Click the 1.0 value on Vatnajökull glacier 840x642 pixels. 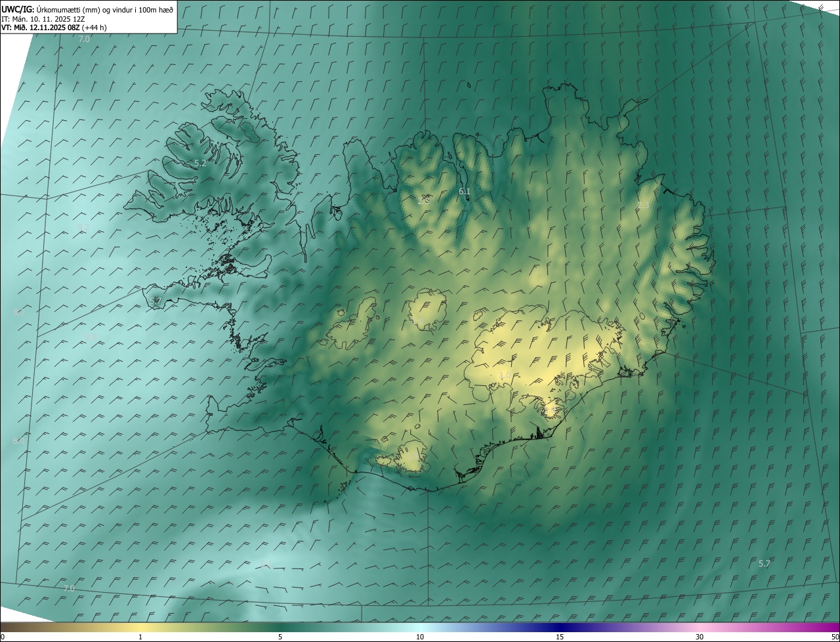point(505,375)
